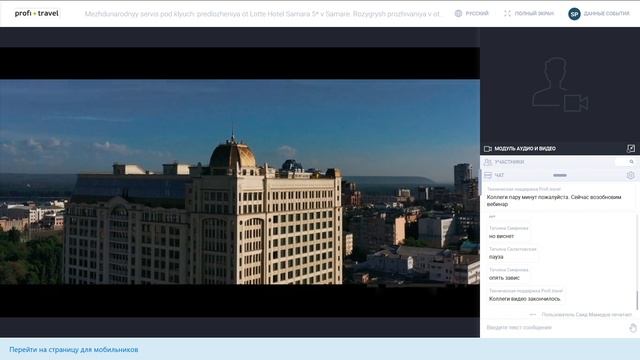Click the chat message 'пауза'
The width and height of the screenshot is (640, 360).
point(496,257)
